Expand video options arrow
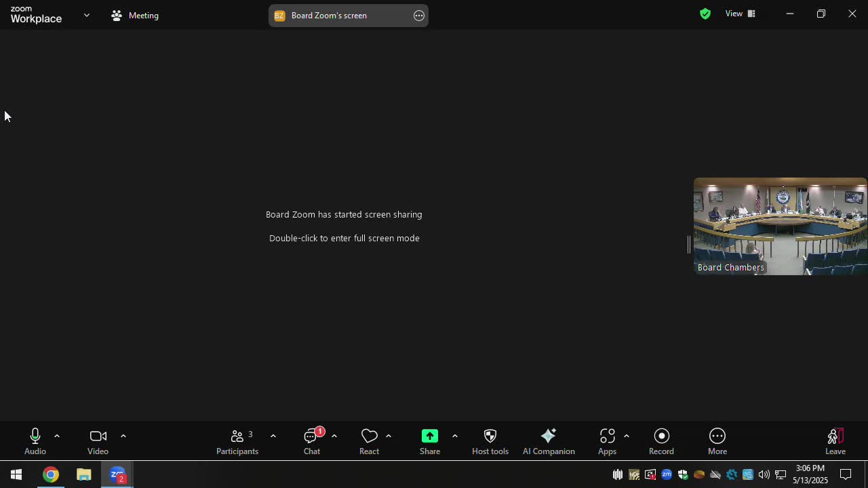Image resolution: width=868 pixels, height=488 pixels. 123,436
